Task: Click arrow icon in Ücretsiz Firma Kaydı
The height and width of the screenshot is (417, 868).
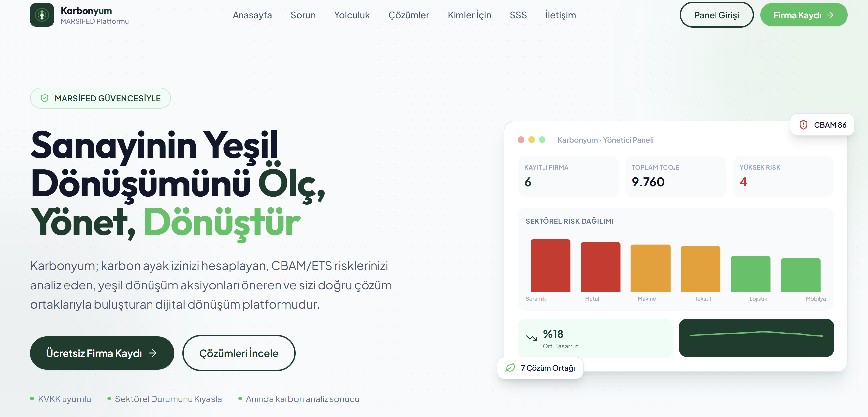Action: [153, 353]
